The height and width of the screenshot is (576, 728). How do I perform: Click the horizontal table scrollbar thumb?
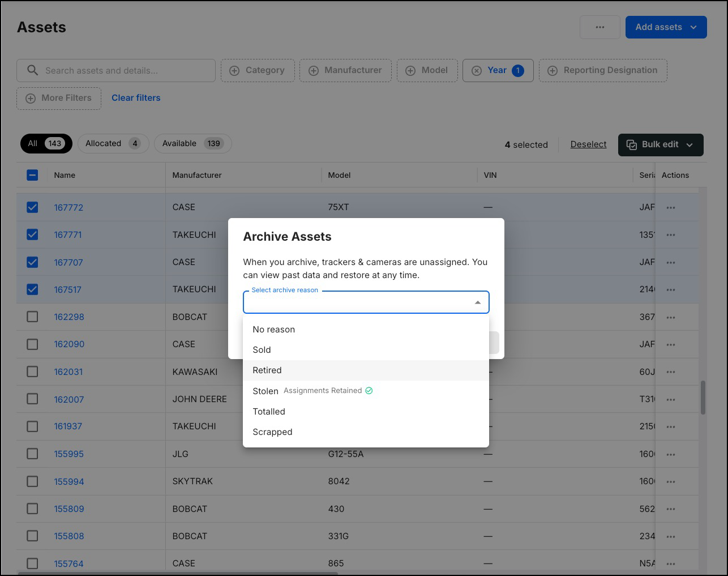click(x=178, y=573)
